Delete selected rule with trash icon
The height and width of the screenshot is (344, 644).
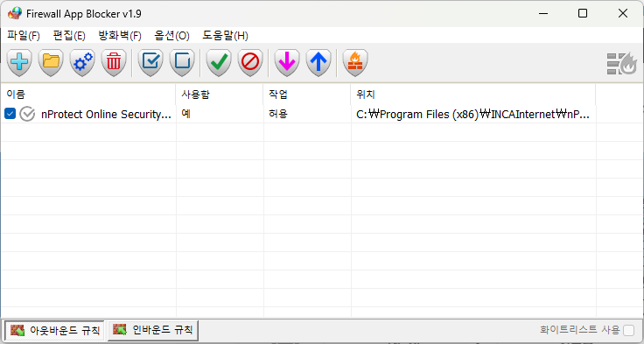pos(114,62)
